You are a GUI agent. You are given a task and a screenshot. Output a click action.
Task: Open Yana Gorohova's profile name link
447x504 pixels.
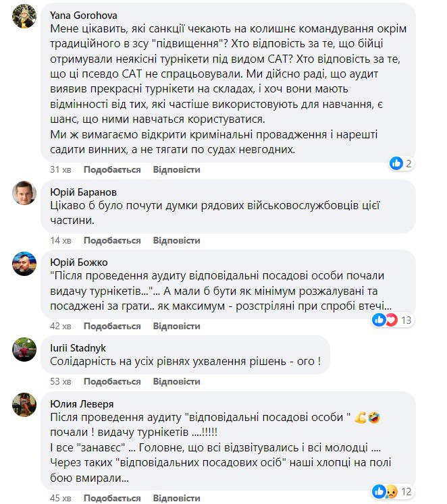(85, 8)
